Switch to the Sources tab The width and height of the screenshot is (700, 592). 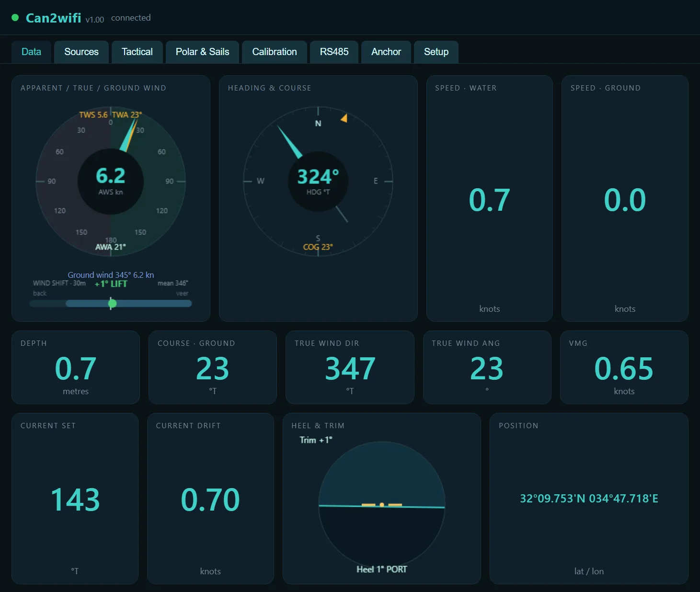[x=81, y=52]
